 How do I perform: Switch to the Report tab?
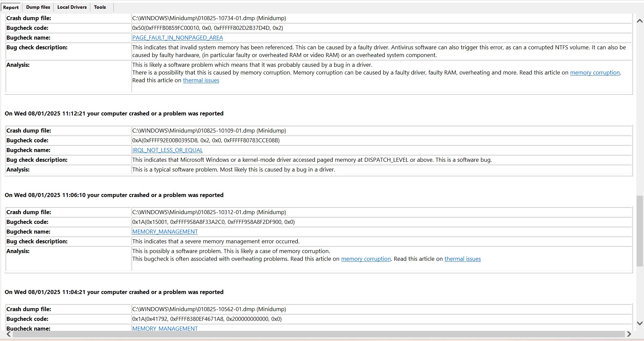[x=11, y=7]
